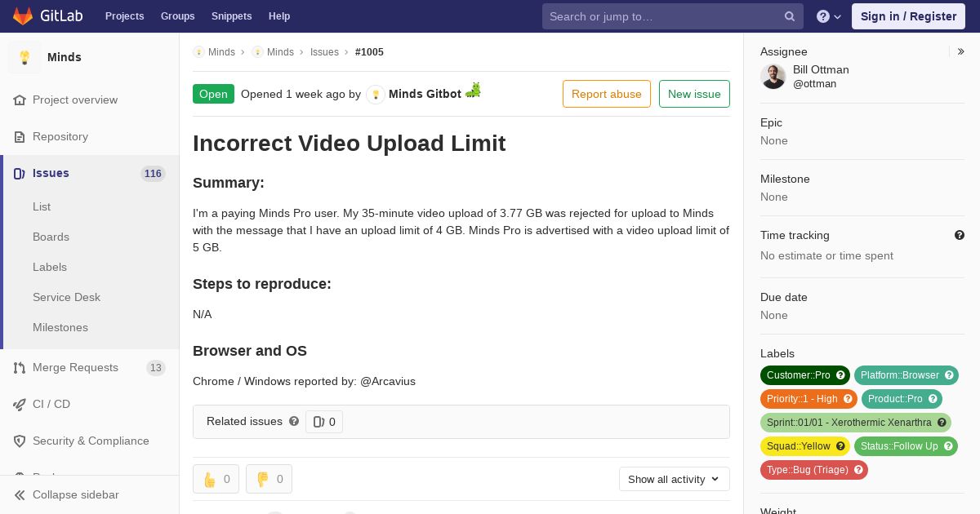Click the help icon on Status::Follow Up label
This screenshot has width=980, height=514.
point(948,446)
